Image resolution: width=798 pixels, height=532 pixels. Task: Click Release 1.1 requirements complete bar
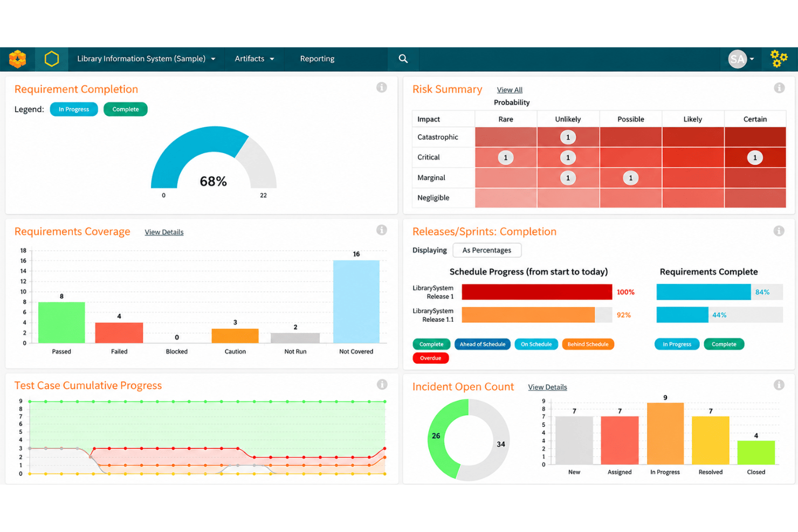pos(682,315)
